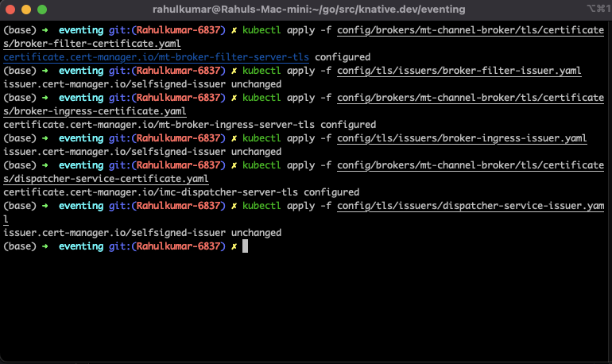Place cursor at the terminal prompt block
Image resolution: width=612 pixels, height=364 pixels.
click(x=245, y=246)
